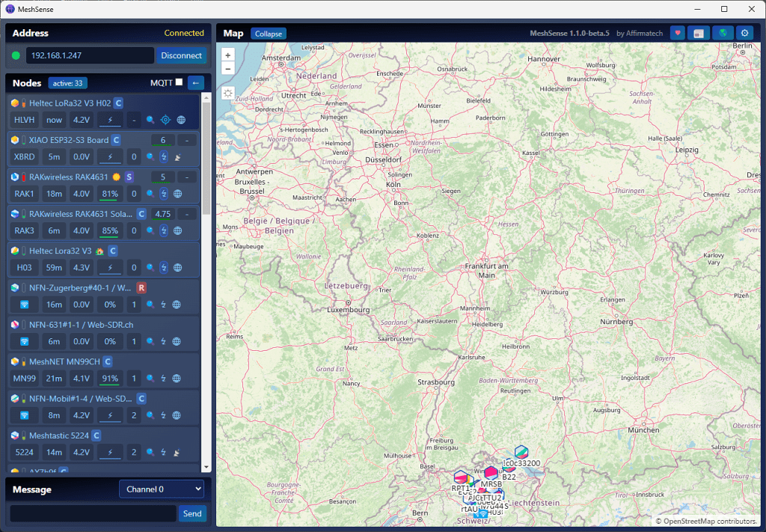The height and width of the screenshot is (532, 766).
Task: Click the Disconnect button
Action: point(181,55)
